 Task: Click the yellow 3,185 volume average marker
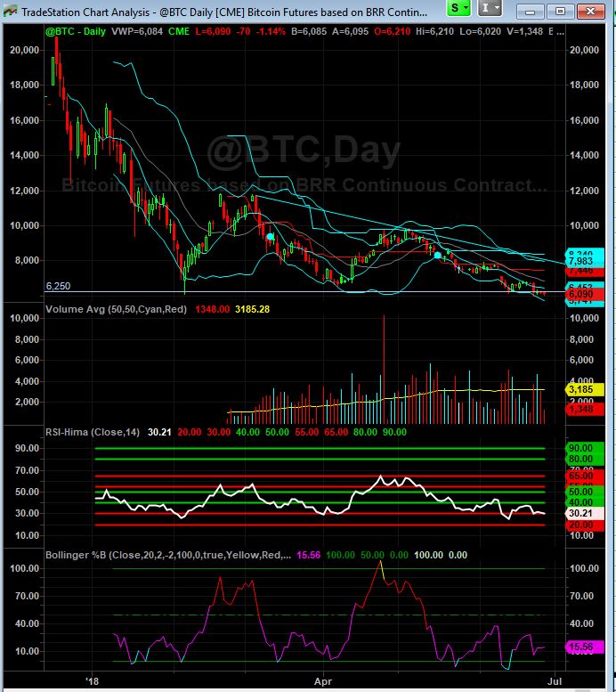click(584, 389)
